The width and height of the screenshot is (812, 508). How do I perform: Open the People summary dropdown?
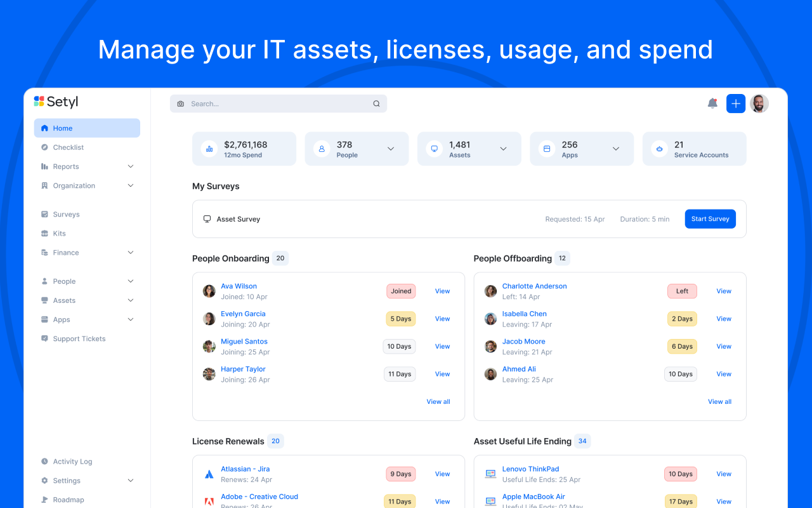(x=390, y=148)
